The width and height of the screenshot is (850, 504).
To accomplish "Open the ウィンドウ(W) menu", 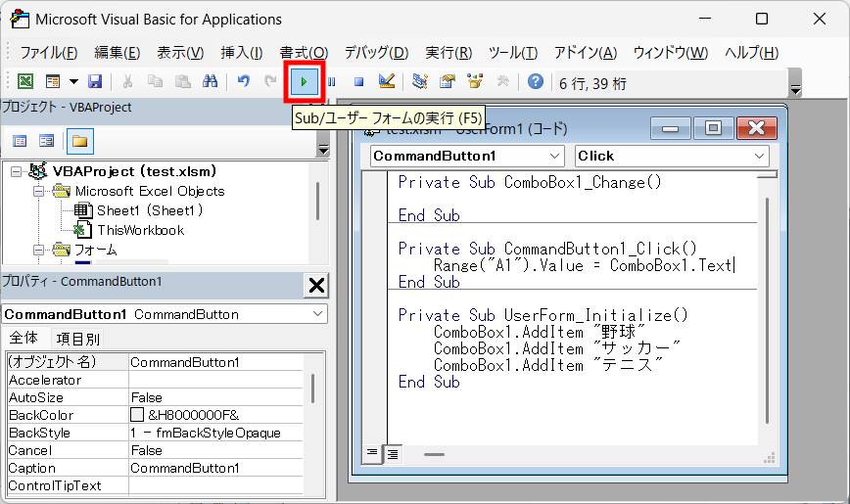I will (671, 53).
